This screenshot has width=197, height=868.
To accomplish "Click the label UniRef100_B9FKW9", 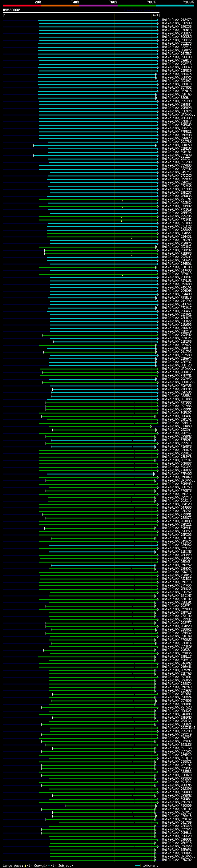I will 177,125.
